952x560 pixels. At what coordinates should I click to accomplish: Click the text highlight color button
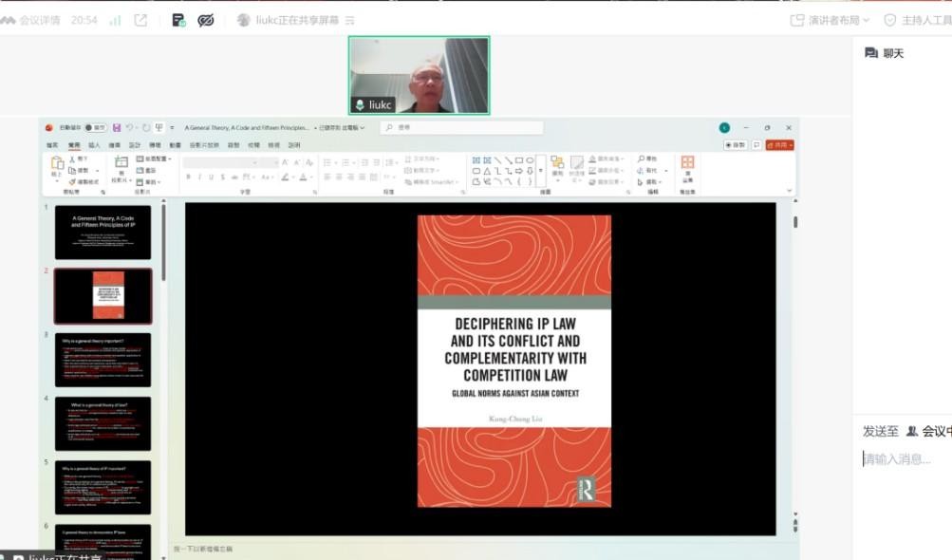284,177
